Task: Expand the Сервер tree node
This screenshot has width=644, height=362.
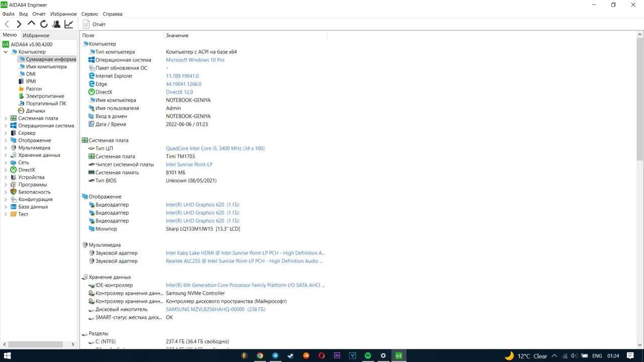Action: (x=6, y=133)
